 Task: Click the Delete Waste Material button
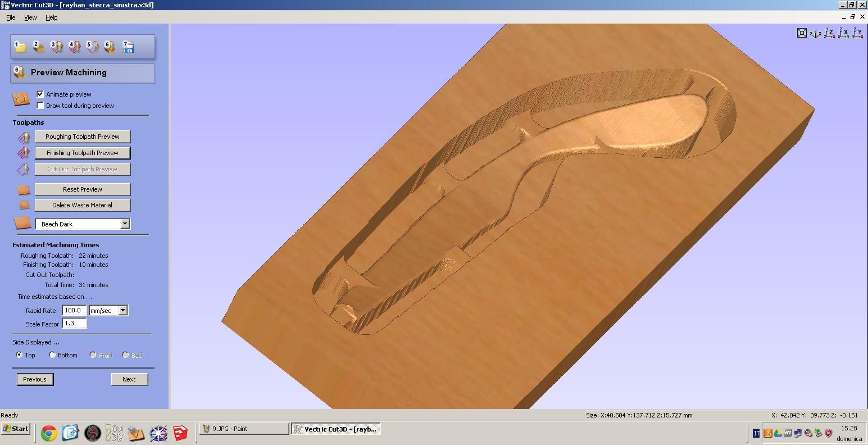[83, 205]
